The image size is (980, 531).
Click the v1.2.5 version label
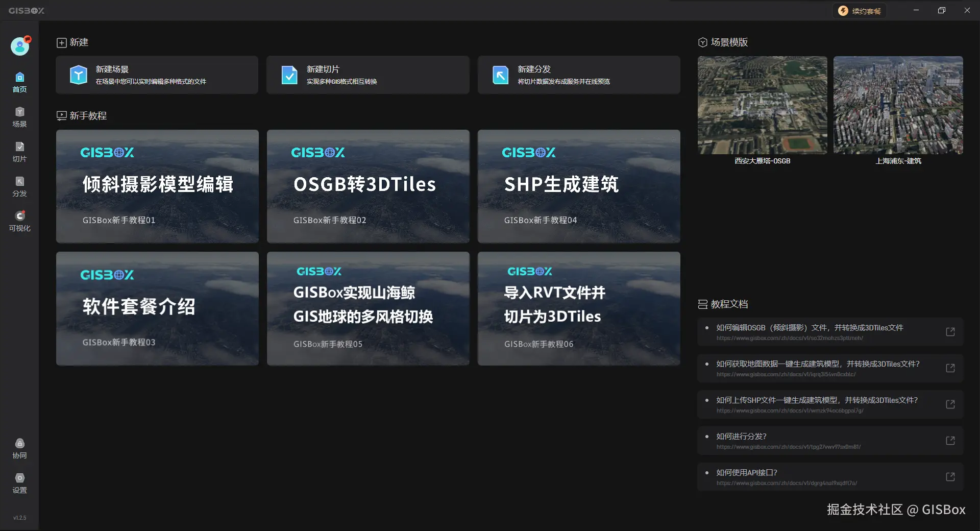pos(19,518)
